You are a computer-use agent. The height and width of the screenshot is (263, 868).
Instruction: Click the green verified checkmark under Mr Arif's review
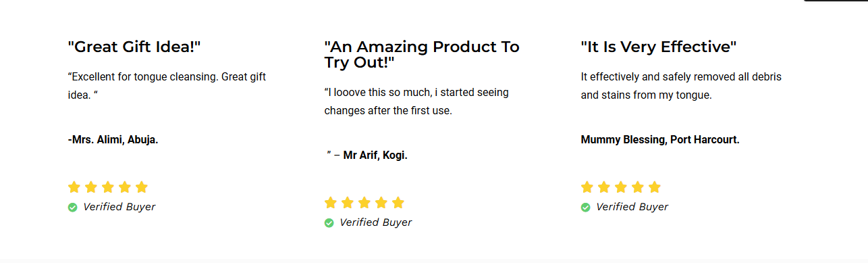pyautogui.click(x=329, y=222)
